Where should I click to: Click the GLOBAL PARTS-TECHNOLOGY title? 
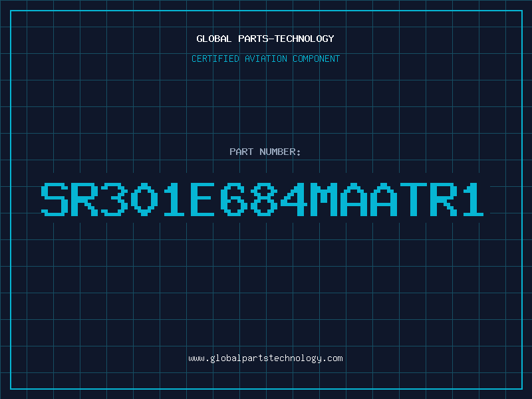265,39
